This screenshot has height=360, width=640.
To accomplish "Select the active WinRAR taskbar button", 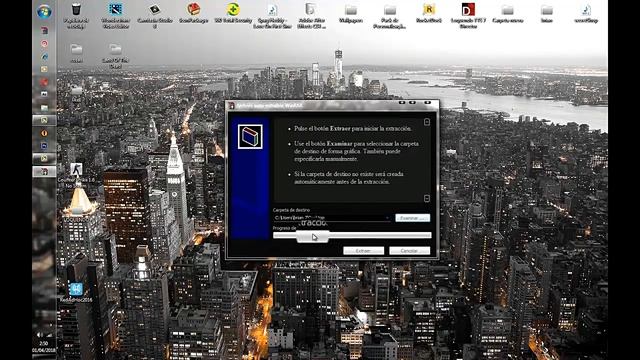I will pos(44,171).
